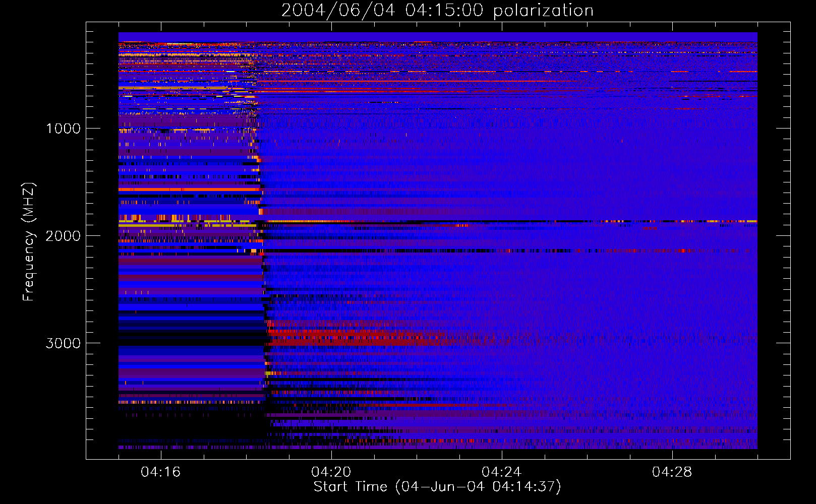This screenshot has width=816, height=504.
Task: Click the red emission band near 3000 MHz
Action: tap(353, 337)
